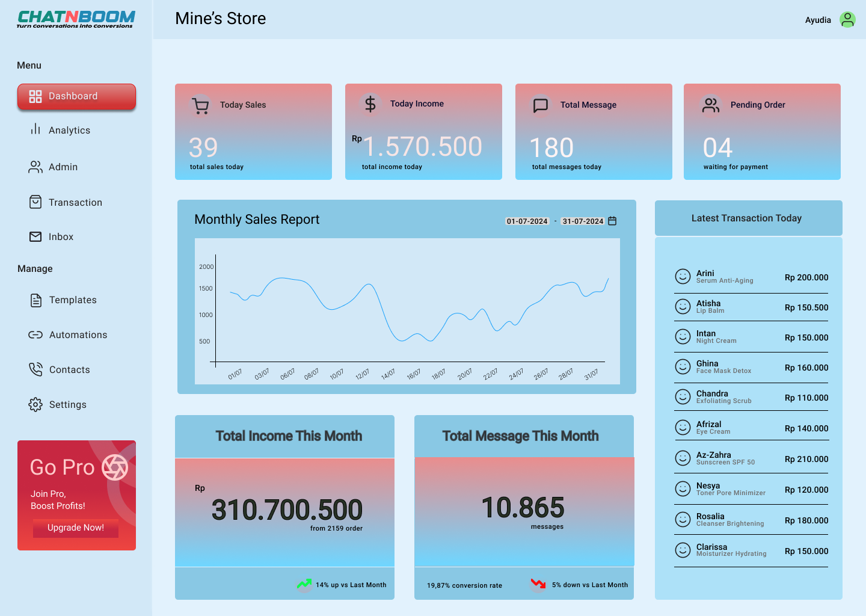Screen dimensions: 866x616
Task: Select Az-Zahra's Sunscreen SPF 50 transaction
Action: point(751,458)
